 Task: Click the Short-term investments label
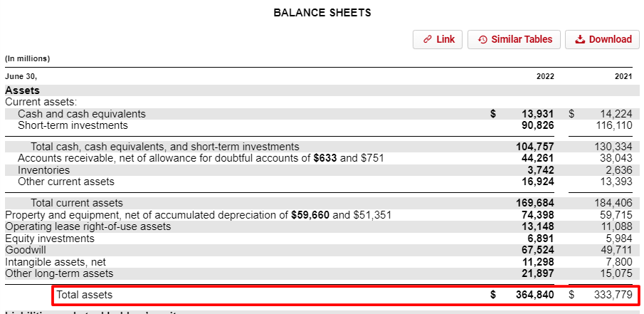click(73, 125)
